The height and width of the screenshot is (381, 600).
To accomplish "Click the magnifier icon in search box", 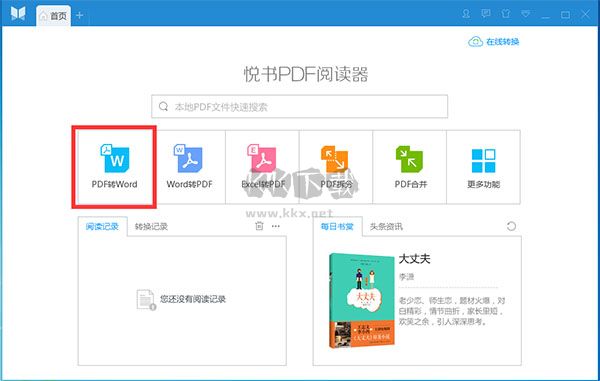I will point(163,106).
